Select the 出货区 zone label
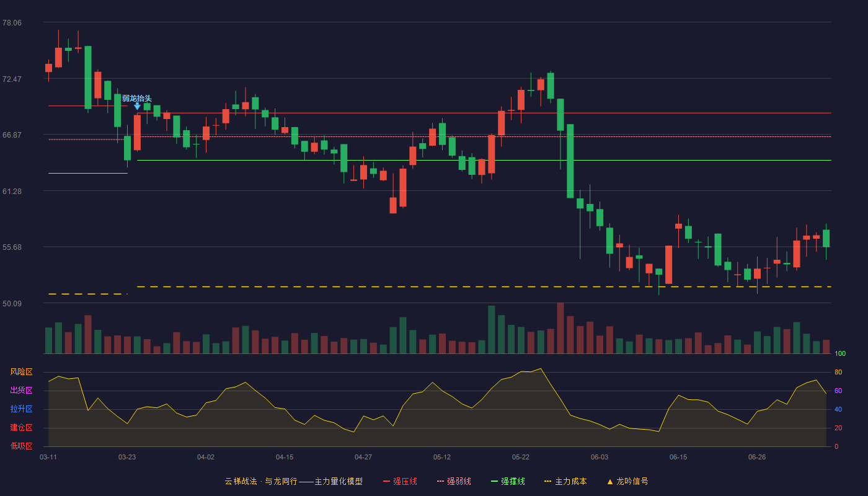 tap(21, 391)
